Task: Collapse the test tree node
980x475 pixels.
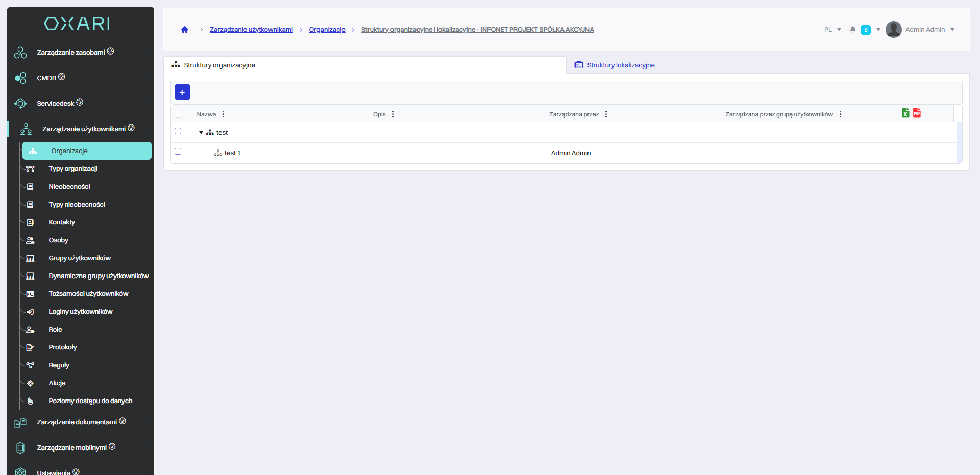Action: pyautogui.click(x=201, y=133)
